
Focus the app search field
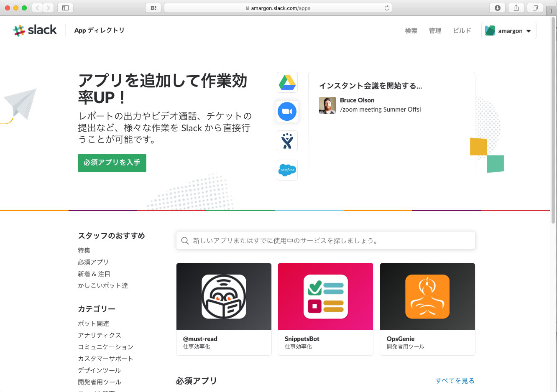pos(326,241)
